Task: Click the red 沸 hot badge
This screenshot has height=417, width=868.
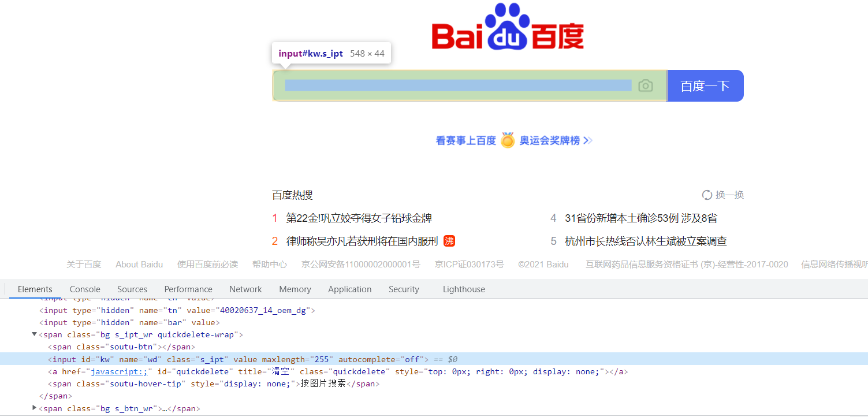Action: click(x=449, y=241)
